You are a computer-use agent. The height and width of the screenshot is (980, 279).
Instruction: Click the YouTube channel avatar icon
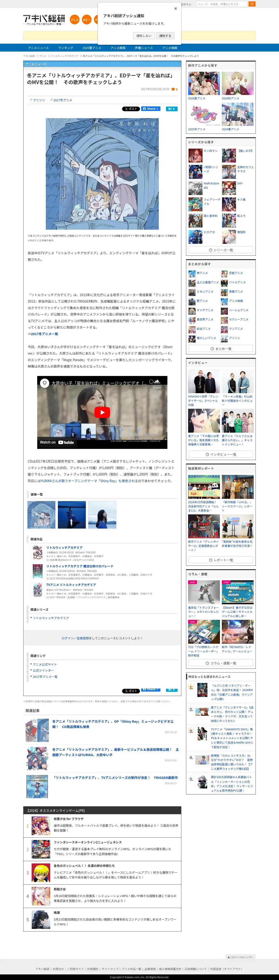pos(45,383)
